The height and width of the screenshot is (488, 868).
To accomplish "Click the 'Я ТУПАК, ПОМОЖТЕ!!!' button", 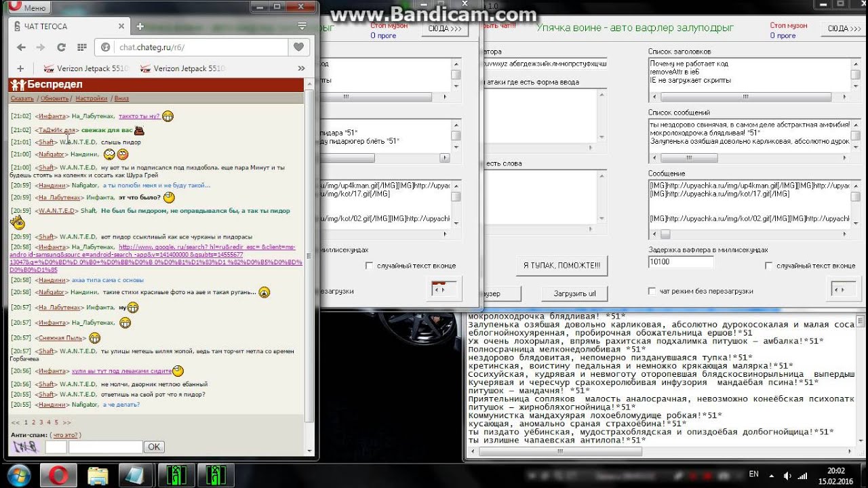I will pos(562,265).
